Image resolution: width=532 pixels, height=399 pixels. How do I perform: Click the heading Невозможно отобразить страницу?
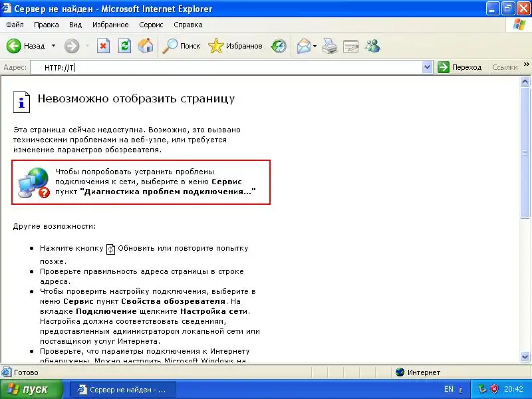tap(136, 98)
